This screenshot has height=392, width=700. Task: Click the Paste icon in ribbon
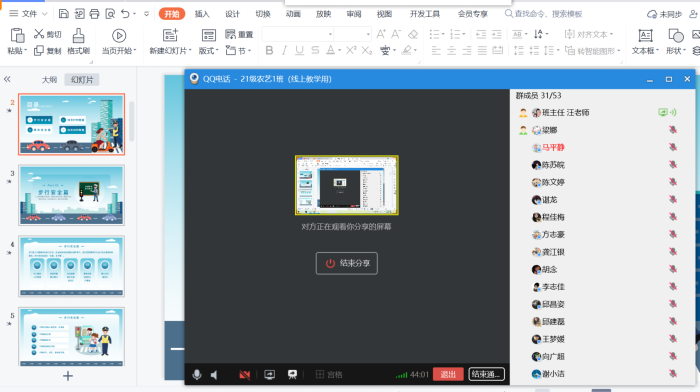point(17,35)
